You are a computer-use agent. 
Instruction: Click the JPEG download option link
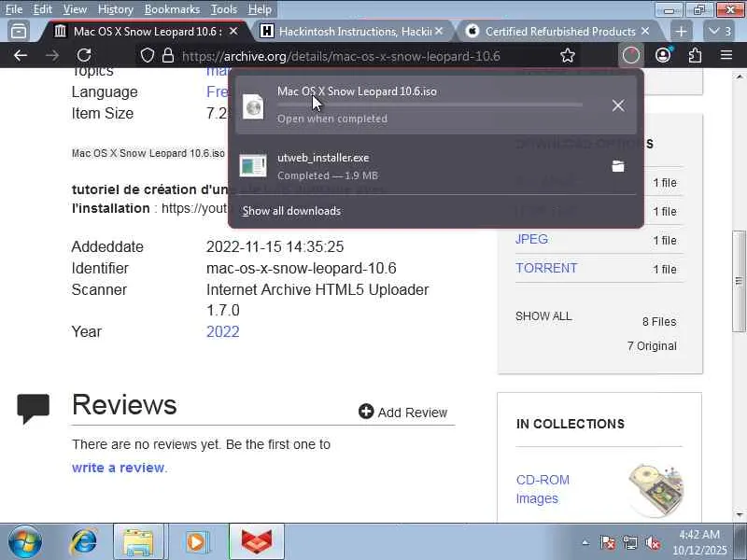531,239
